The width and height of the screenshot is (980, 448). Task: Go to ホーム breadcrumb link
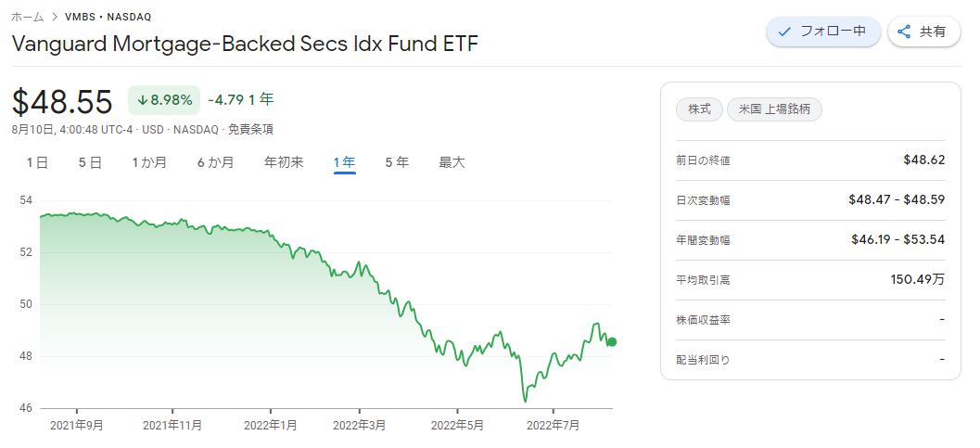(x=28, y=17)
